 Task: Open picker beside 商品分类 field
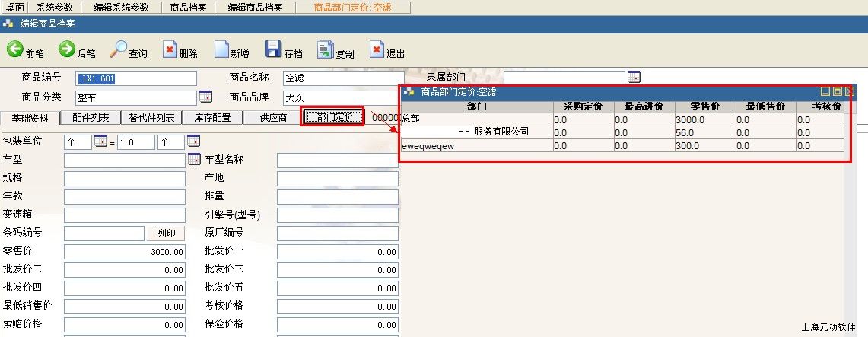pyautogui.click(x=205, y=97)
